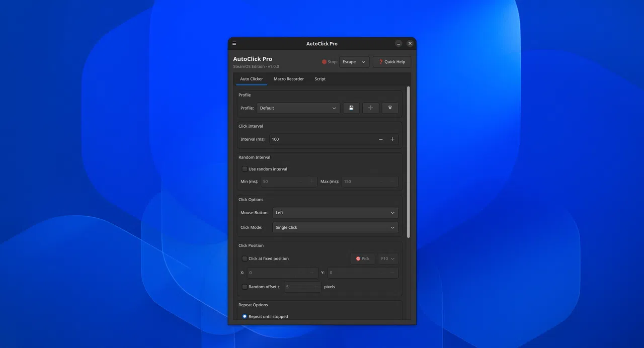Open the Mouse Button dropdown
The height and width of the screenshot is (348, 644).
335,213
